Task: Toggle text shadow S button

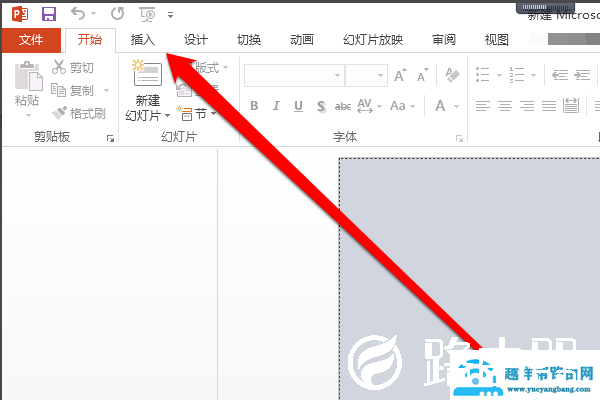Action: coord(321,106)
